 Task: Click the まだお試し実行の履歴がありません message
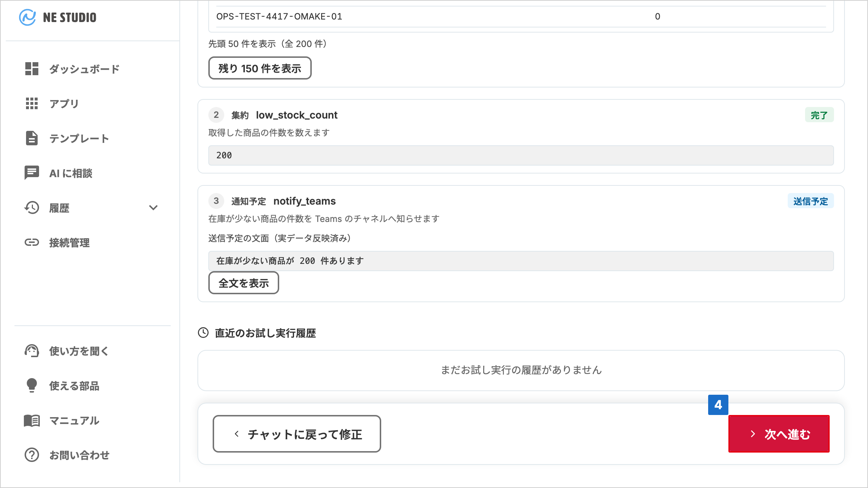pyautogui.click(x=521, y=370)
